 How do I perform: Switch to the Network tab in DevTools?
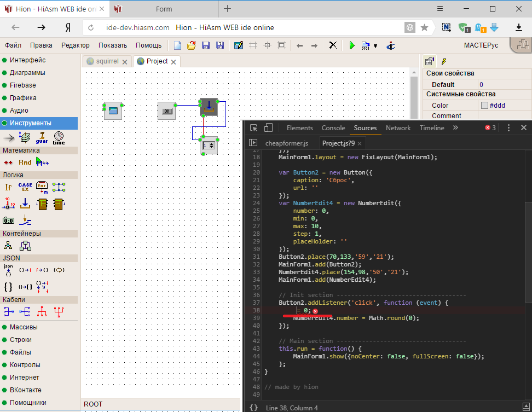coord(398,128)
